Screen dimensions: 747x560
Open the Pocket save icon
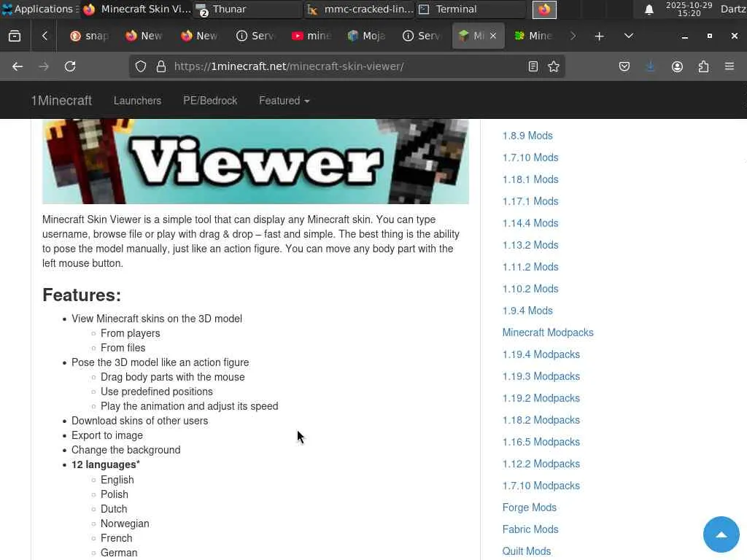pyautogui.click(x=624, y=66)
